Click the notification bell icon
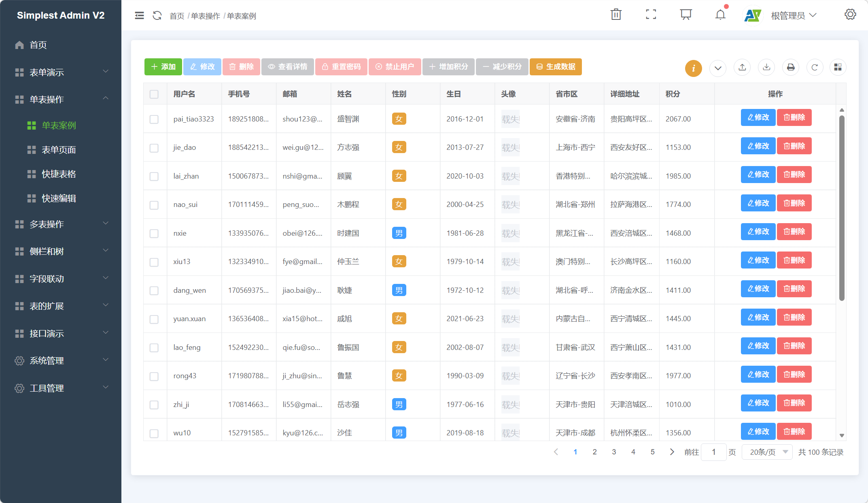 pyautogui.click(x=720, y=14)
